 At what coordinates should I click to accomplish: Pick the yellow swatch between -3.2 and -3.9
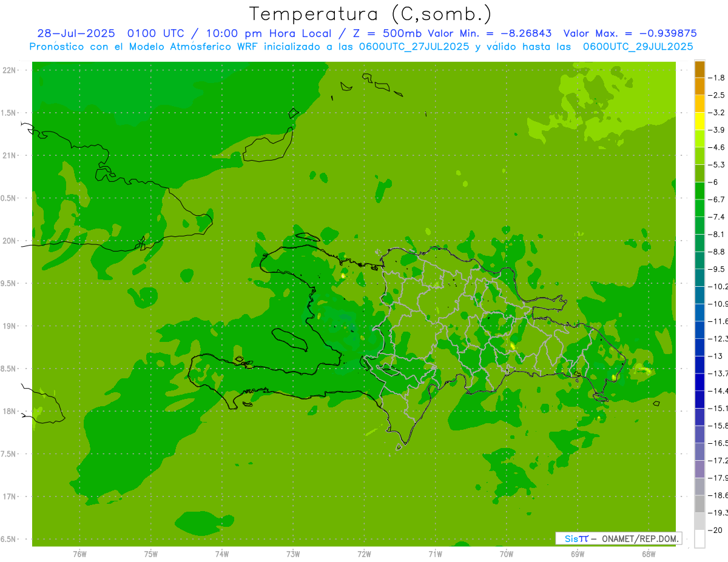(699, 121)
